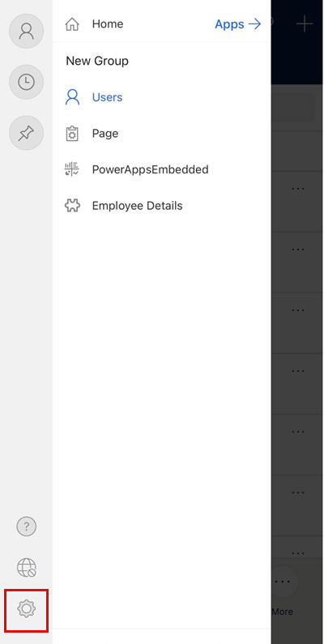Tap the Home house icon
This screenshot has height=644, width=324.
[72, 24]
